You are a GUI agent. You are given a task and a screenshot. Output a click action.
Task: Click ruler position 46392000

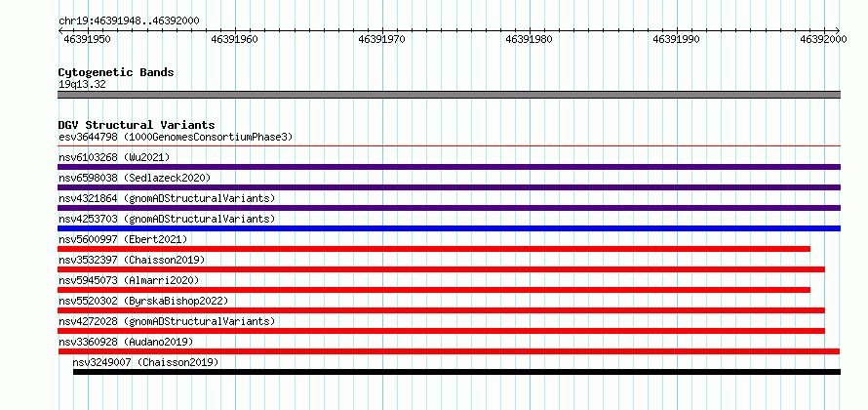coord(823,39)
